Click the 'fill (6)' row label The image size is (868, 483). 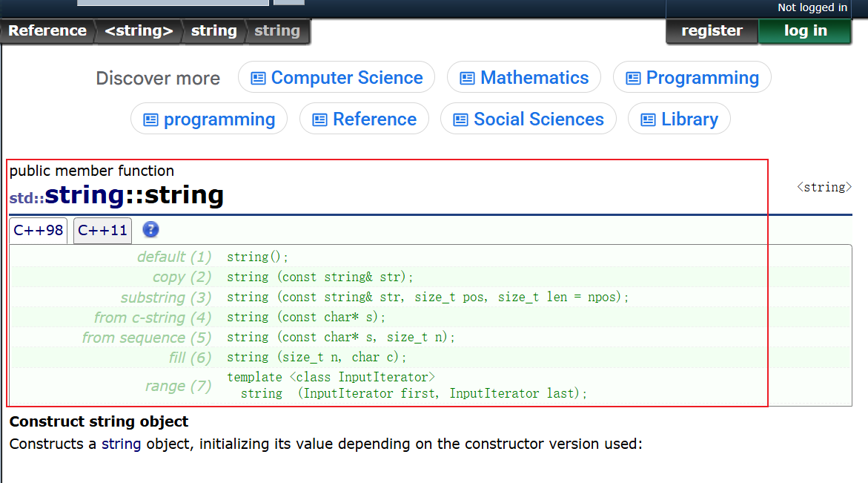pyautogui.click(x=191, y=358)
